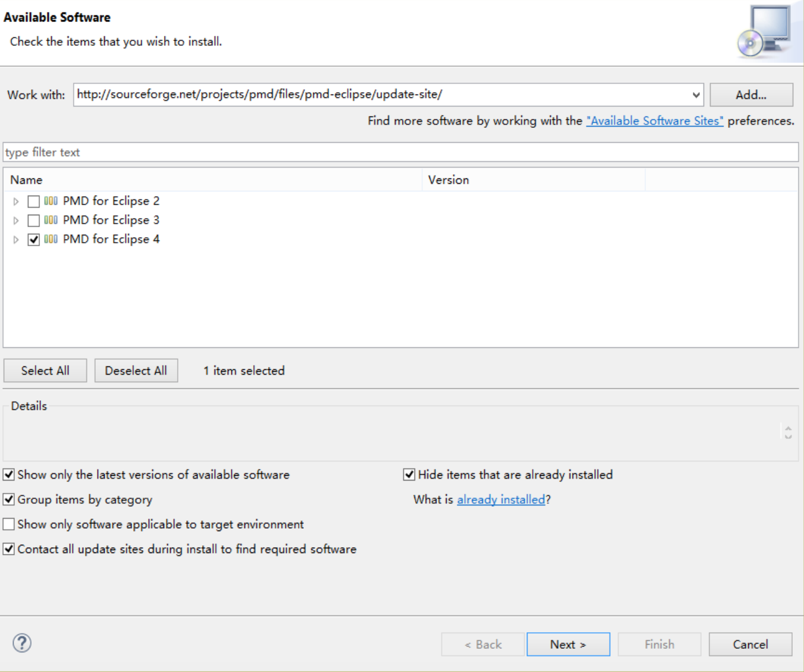Click the Details area scroll stepper
This screenshot has height=672, width=804.
point(788,432)
